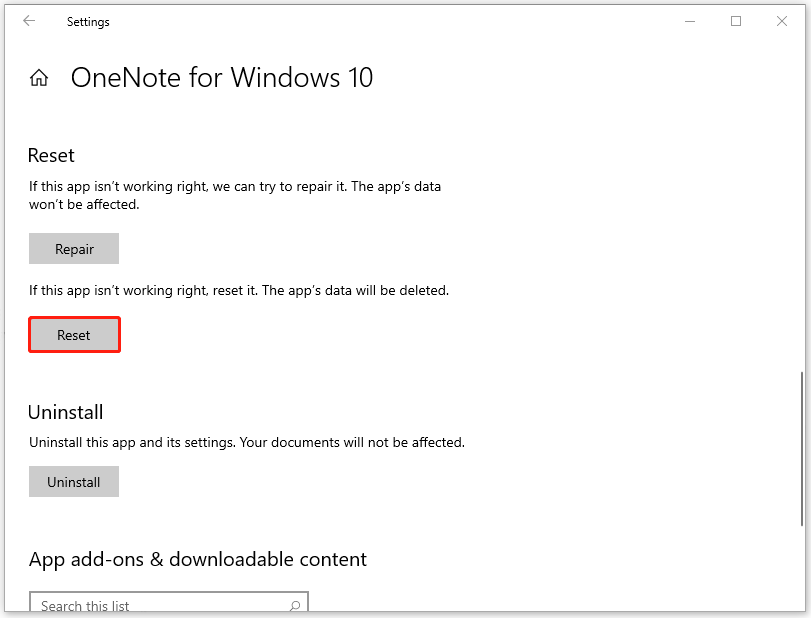811x618 pixels.
Task: Click the home icon beside the page title
Action: coord(38,77)
